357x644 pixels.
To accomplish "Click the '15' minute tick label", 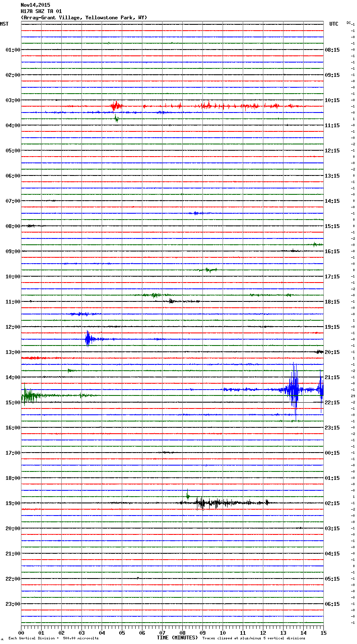I will (323, 633).
